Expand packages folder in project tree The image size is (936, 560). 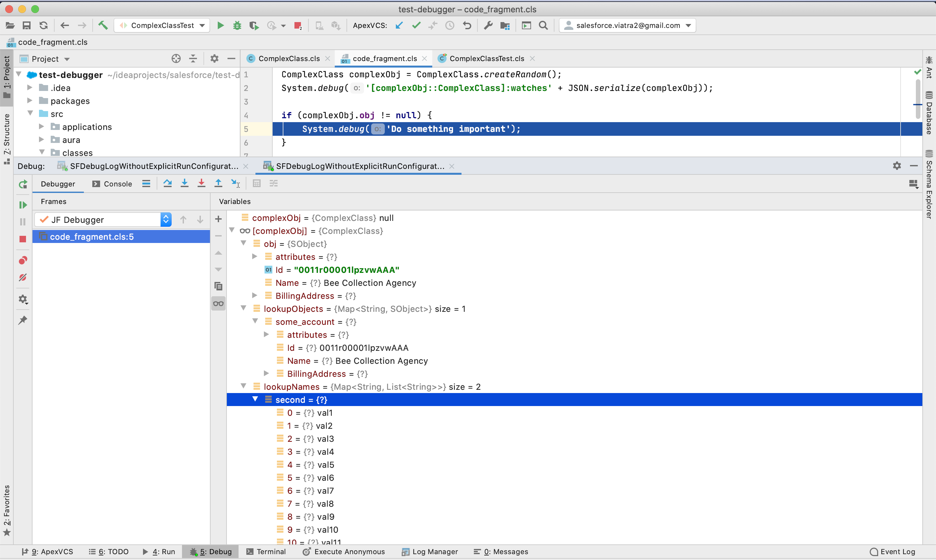30,100
